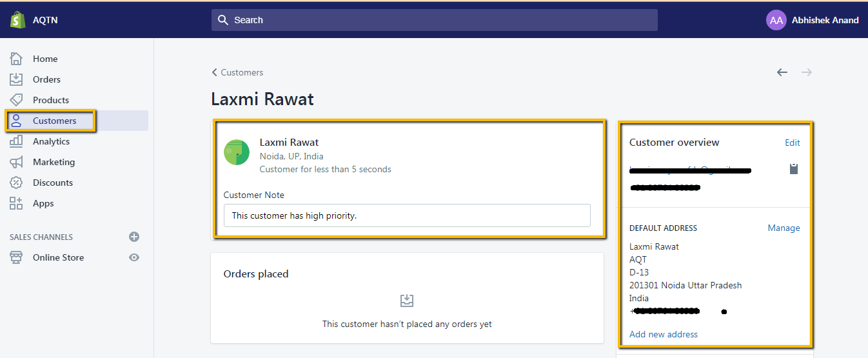The image size is (868, 358).
Task: Click the Shopify bag logo icon
Action: (x=17, y=20)
